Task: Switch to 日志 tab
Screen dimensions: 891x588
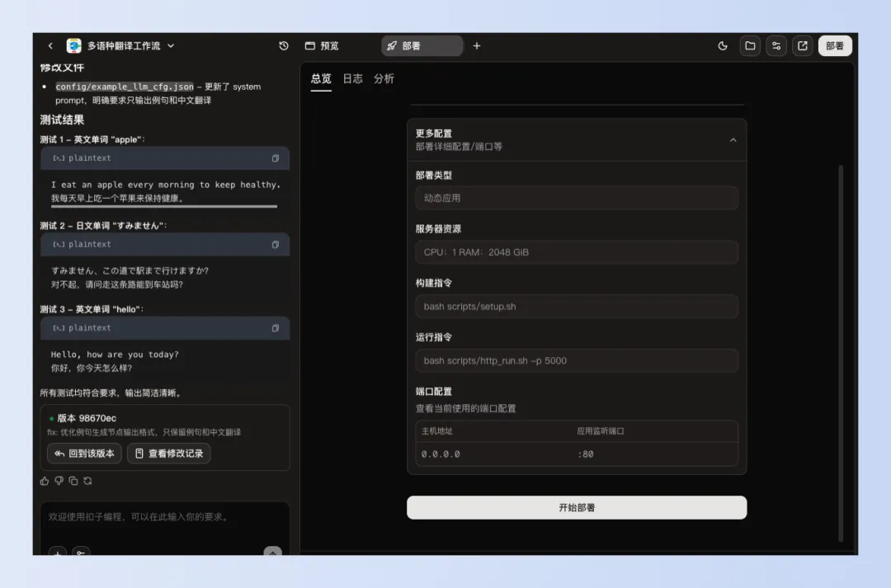Action: [353, 79]
